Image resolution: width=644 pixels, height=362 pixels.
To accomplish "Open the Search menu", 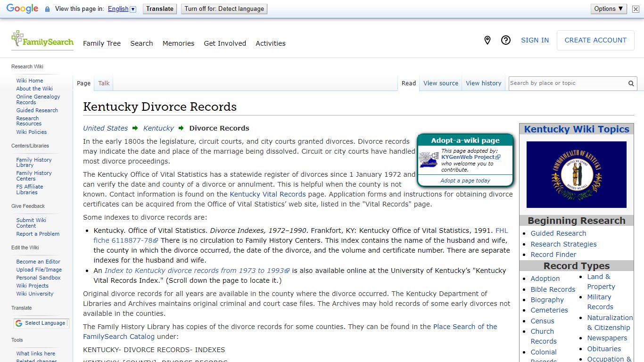I will click(x=141, y=43).
